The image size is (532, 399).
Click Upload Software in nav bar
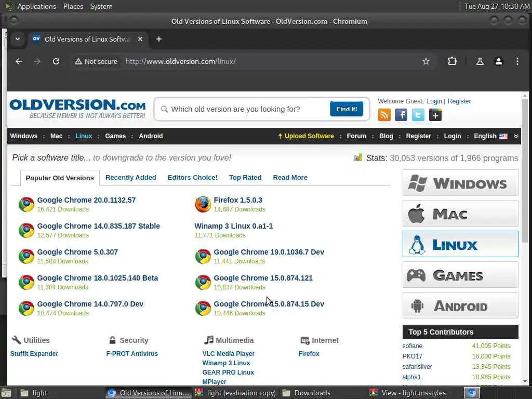click(305, 136)
